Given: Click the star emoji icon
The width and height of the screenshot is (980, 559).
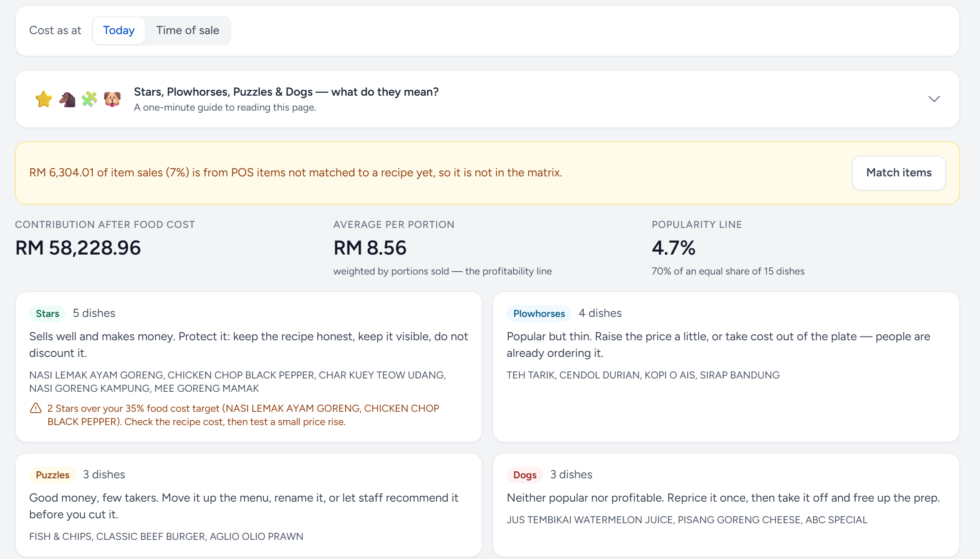Looking at the screenshot, I should (44, 99).
